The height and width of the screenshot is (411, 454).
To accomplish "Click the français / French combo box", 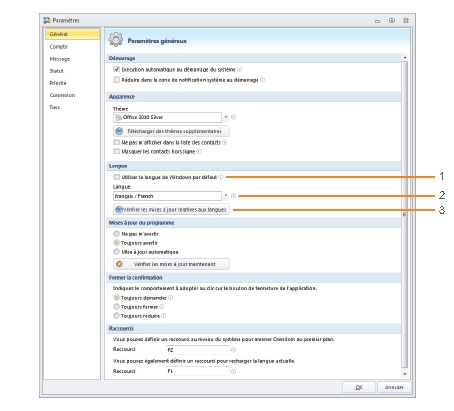I will pos(167,196).
